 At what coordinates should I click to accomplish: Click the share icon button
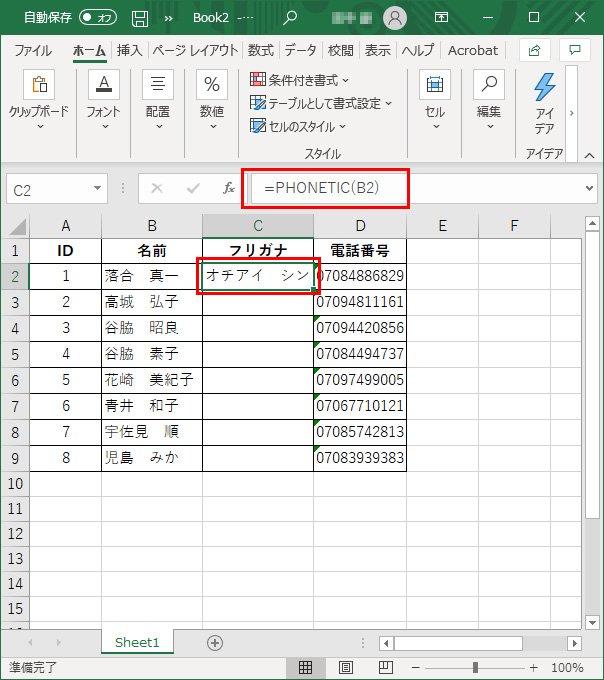535,51
